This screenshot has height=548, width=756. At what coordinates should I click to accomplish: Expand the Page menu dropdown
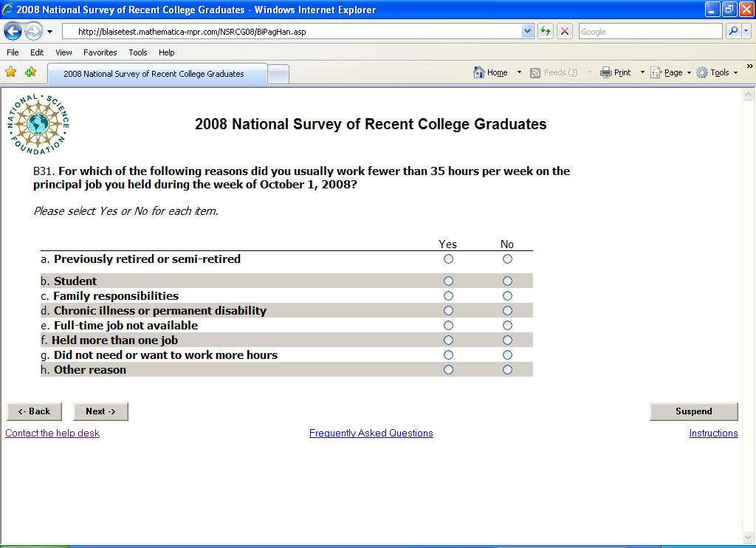coord(689,72)
